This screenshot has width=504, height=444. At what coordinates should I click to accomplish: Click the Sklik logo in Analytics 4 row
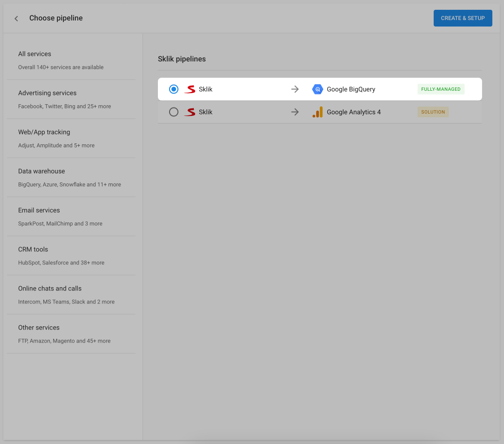coord(190,112)
